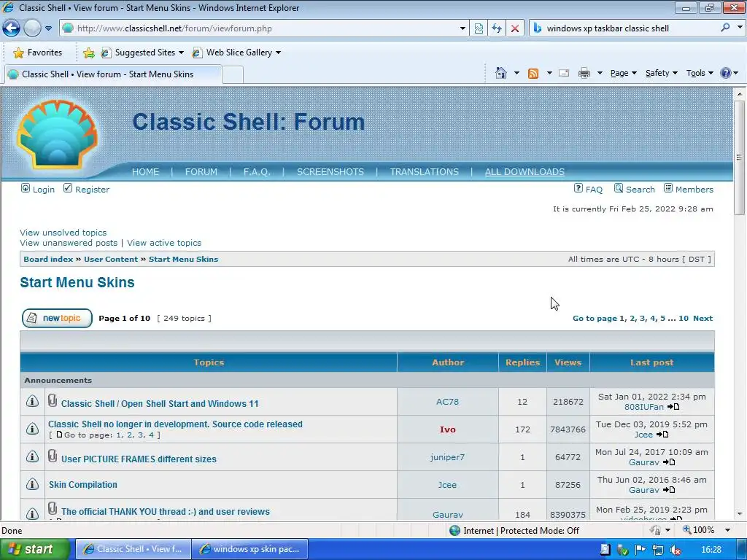Refresh the page with the refresh icon
This screenshot has height=560, width=747.
(x=497, y=28)
